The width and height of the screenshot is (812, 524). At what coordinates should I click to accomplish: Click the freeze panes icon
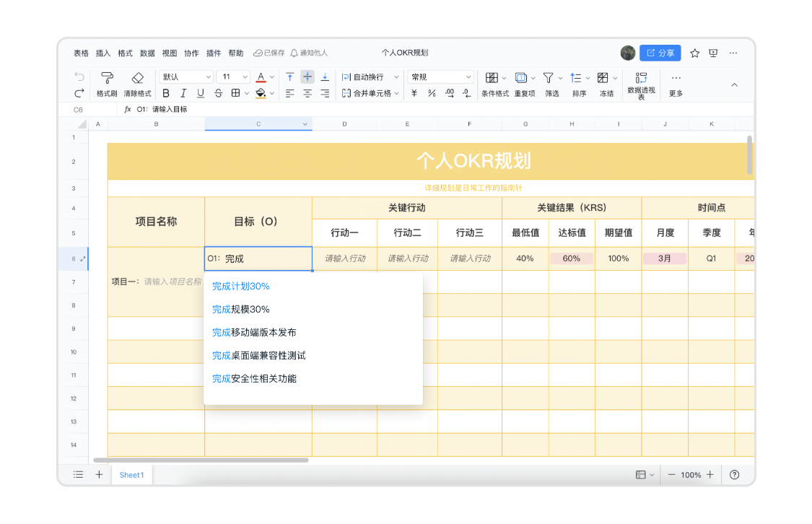tap(603, 78)
